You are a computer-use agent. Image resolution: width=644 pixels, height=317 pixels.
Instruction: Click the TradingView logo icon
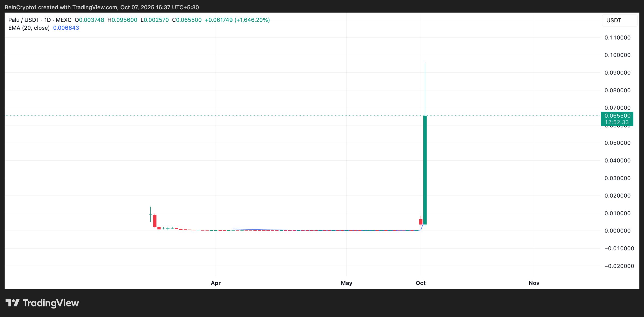coord(12,303)
